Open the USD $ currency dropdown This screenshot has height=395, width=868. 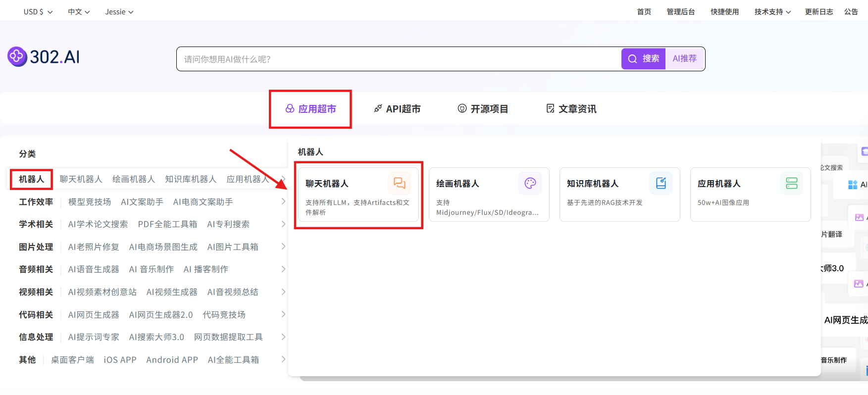pyautogui.click(x=38, y=12)
